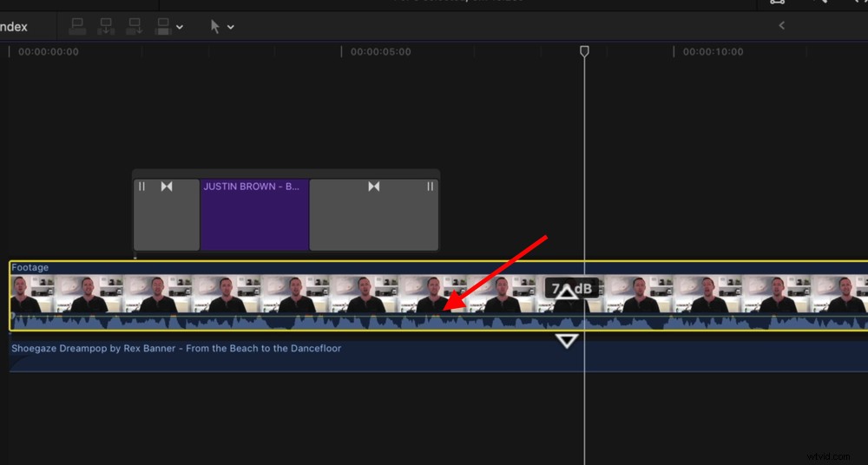Click the connect clip to storyline icon
This screenshot has width=868, height=465.
point(77,26)
